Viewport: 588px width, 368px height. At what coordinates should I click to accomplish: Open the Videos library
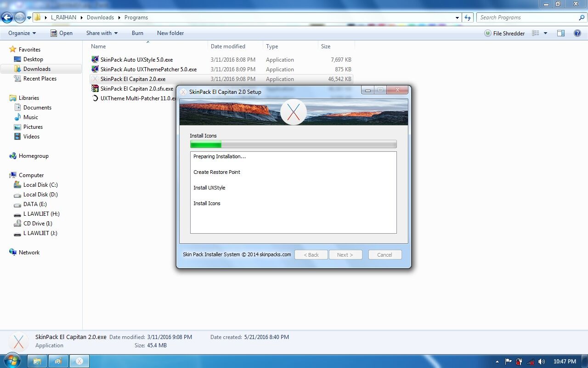pyautogui.click(x=31, y=137)
